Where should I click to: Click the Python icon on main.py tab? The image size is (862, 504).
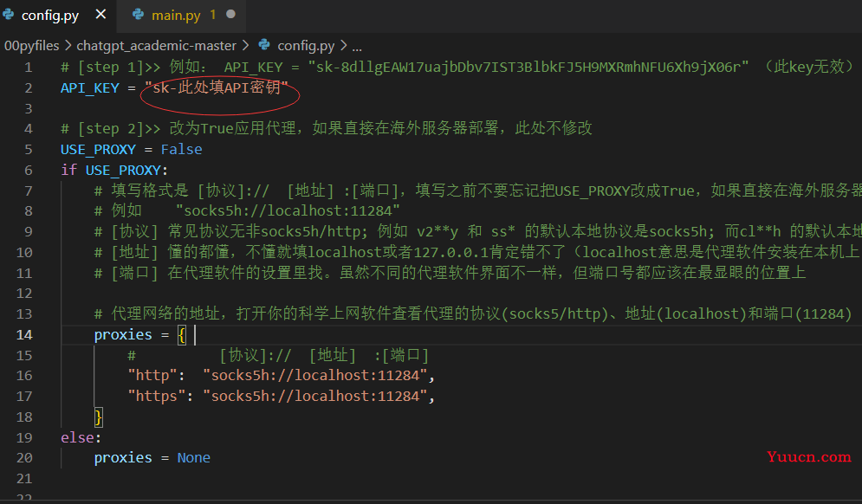[x=138, y=15]
